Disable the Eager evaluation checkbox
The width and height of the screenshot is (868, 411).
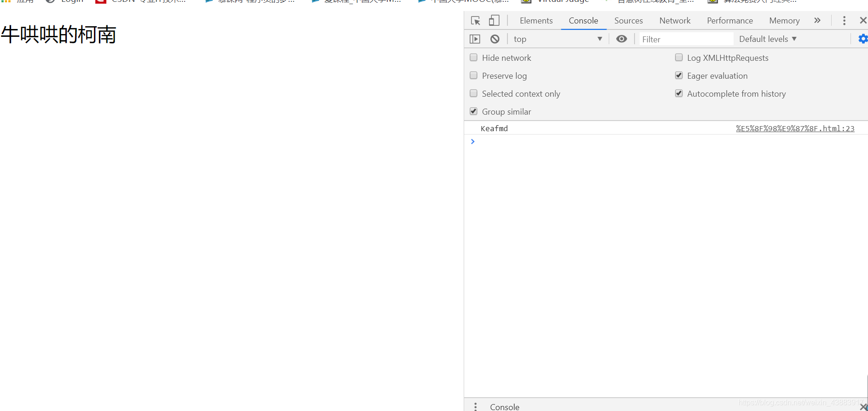[x=679, y=75]
